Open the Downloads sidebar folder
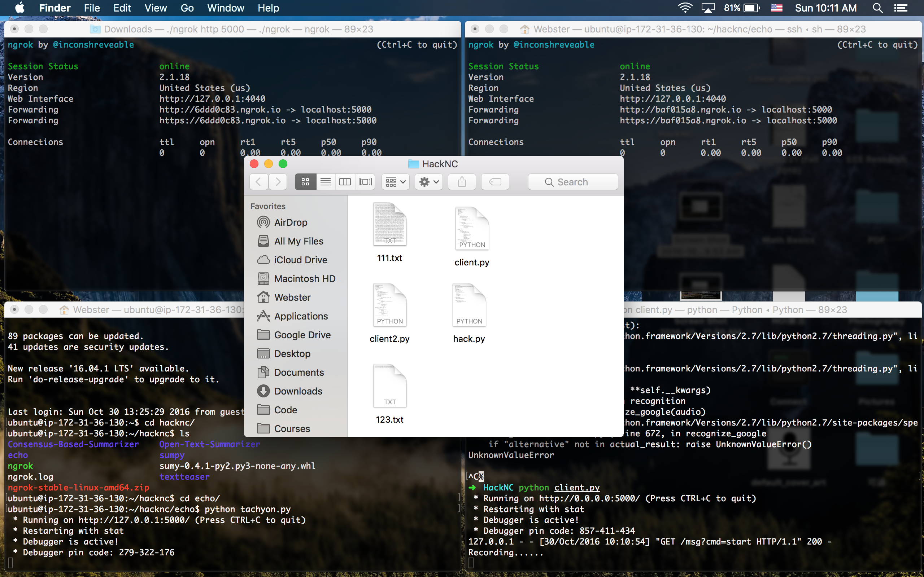924x577 pixels. [x=298, y=391]
